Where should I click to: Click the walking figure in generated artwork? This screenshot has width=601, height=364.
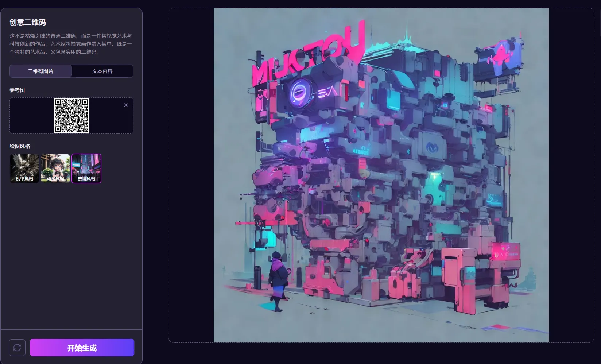(278, 281)
